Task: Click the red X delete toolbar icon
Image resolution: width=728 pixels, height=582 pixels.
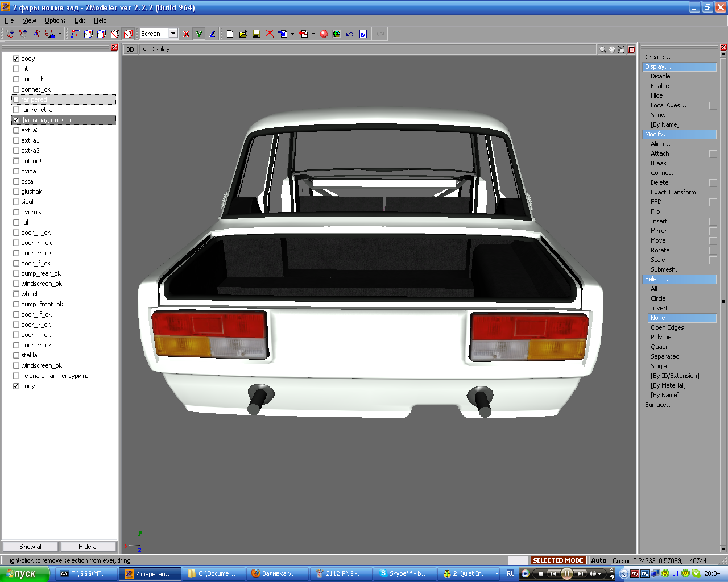Action: click(x=270, y=34)
